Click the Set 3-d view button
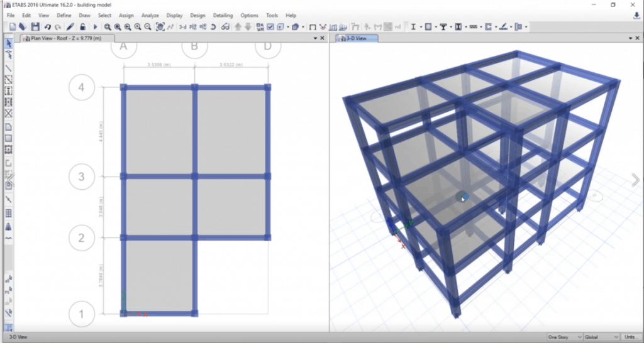 tap(182, 27)
